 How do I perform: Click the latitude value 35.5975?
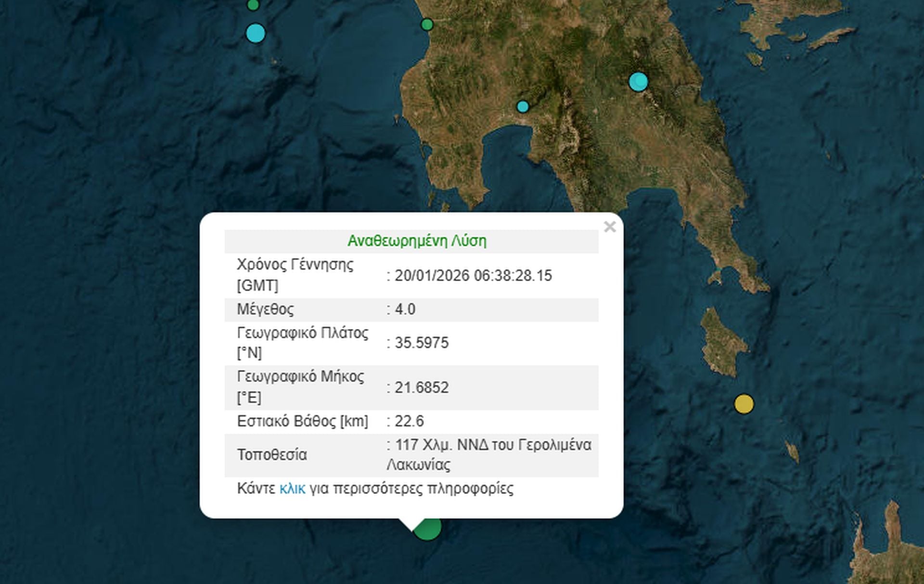(422, 343)
